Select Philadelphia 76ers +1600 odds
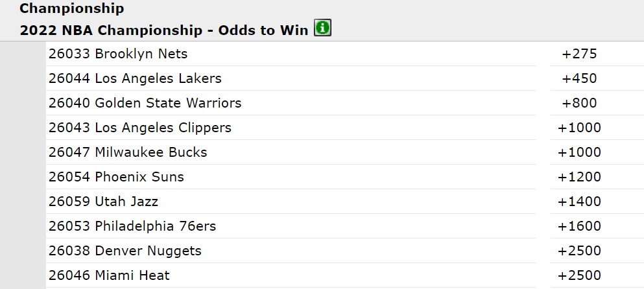Screen dimensions: 644x289 click(x=579, y=226)
